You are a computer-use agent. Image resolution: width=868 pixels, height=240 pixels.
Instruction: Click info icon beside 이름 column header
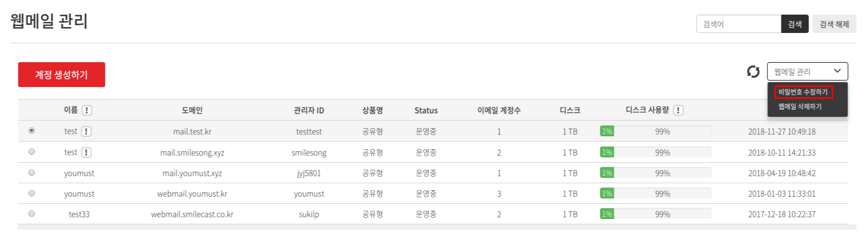87,110
